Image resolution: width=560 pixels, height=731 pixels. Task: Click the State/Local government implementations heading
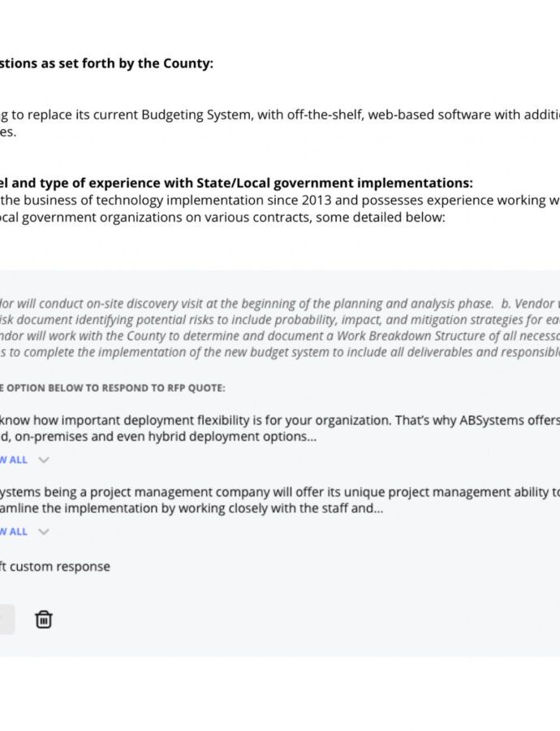(235, 184)
